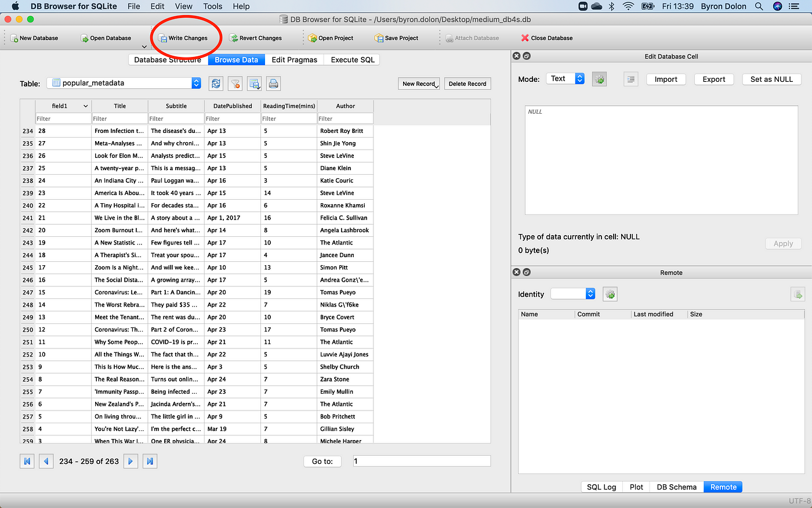812x508 pixels.
Task: Open the Edit Pragmas tab
Action: (294, 60)
